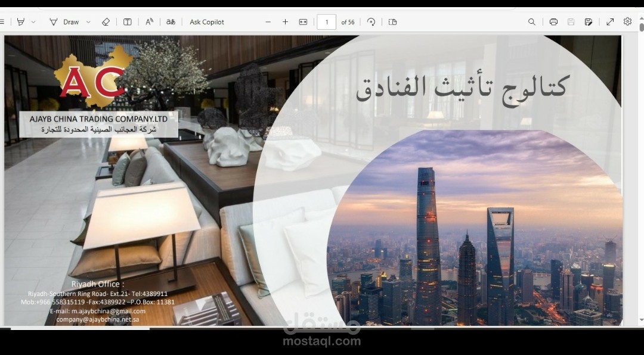Click the m.ajaybchina@gmail.com email text
Viewport: 644px width, 355px height.
(x=98, y=311)
